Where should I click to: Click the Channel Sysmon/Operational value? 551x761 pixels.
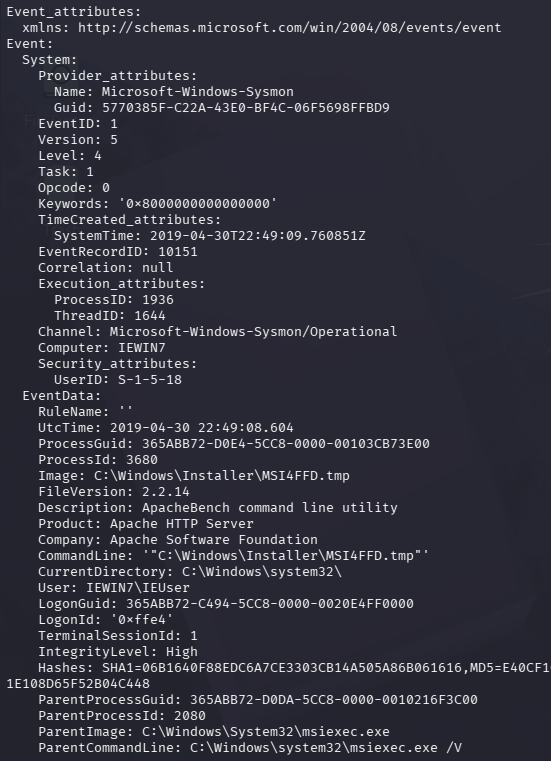point(253,332)
